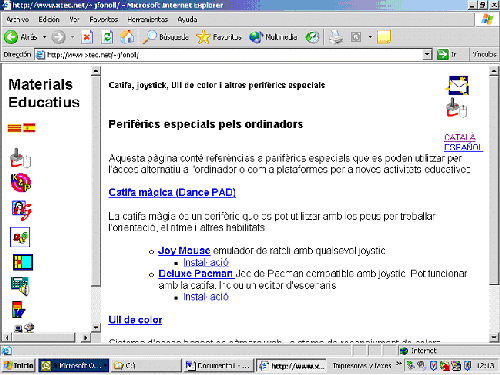
Task: Open the Joy Mouse link
Action: tap(184, 250)
